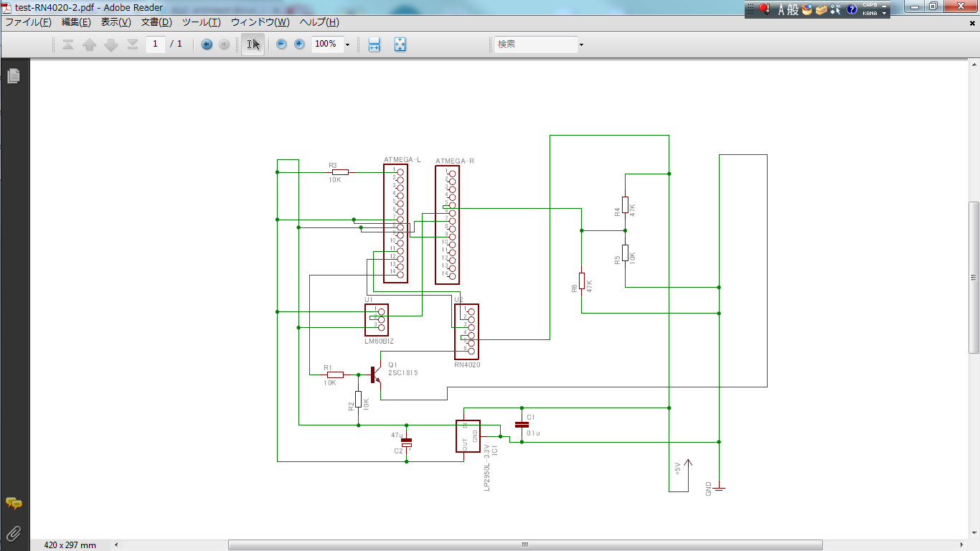Click the next page down arrow
This screenshot has height=551, width=980.
click(110, 44)
